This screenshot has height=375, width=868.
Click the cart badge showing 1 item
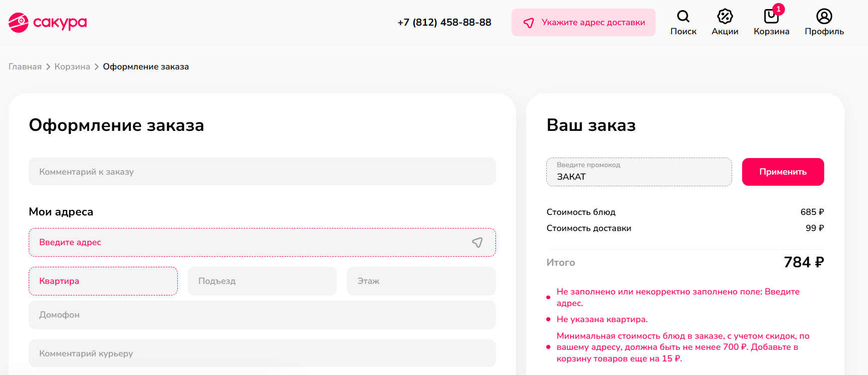pyautogui.click(x=778, y=9)
